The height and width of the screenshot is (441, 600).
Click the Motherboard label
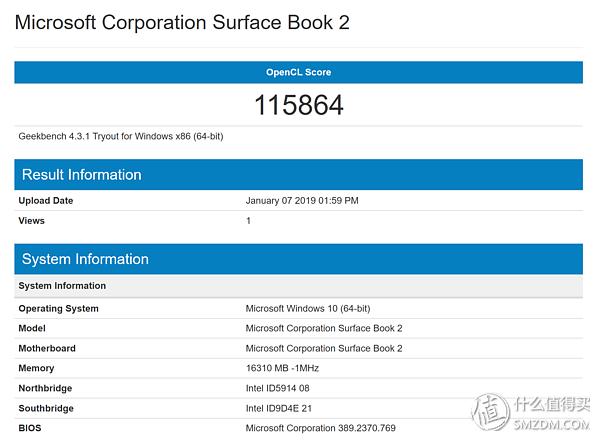pos(47,348)
